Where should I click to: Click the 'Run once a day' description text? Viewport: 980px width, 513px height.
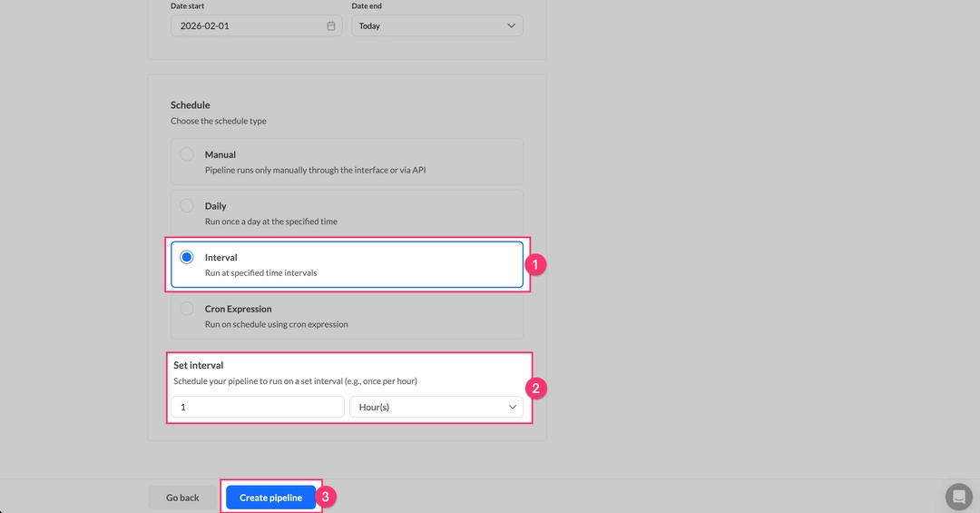click(x=270, y=222)
